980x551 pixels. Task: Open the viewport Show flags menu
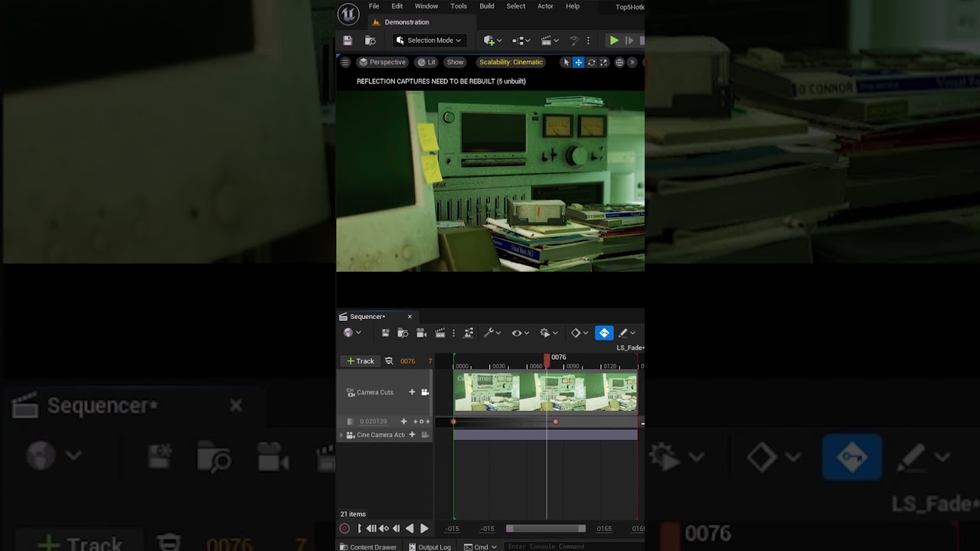[456, 63]
